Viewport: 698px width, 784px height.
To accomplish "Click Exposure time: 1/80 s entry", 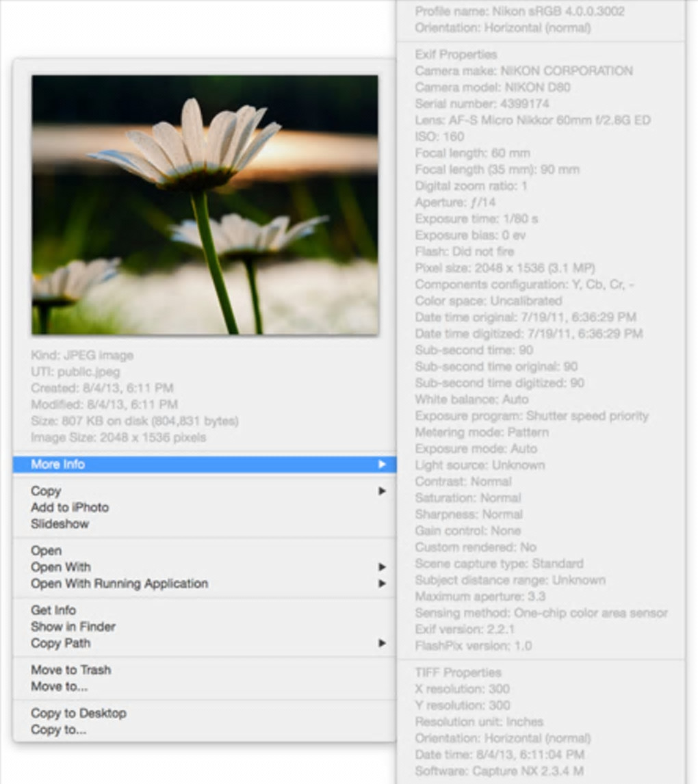I will tap(476, 218).
